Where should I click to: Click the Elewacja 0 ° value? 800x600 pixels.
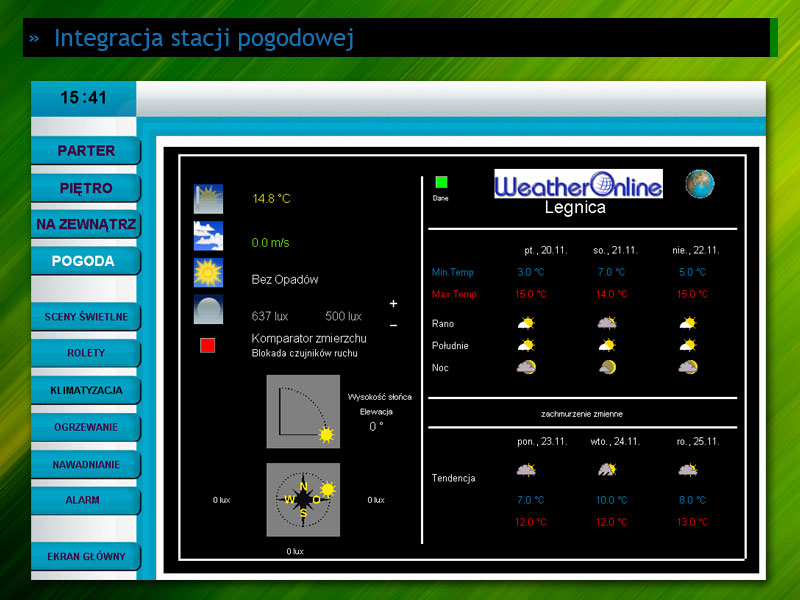coord(376,427)
